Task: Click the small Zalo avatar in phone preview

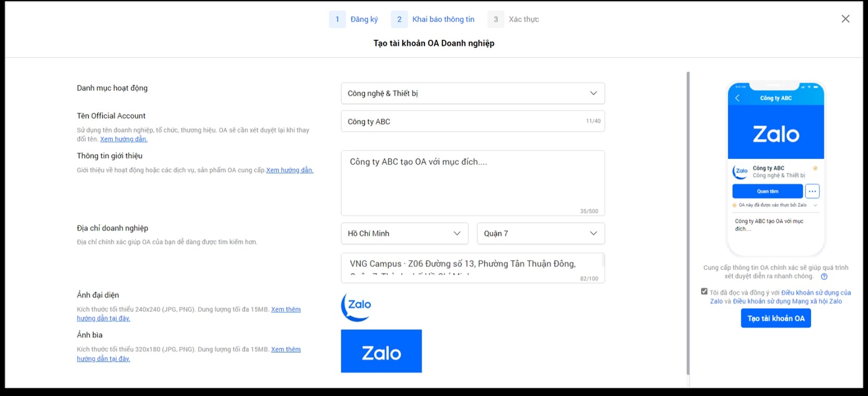Action: 741,171
